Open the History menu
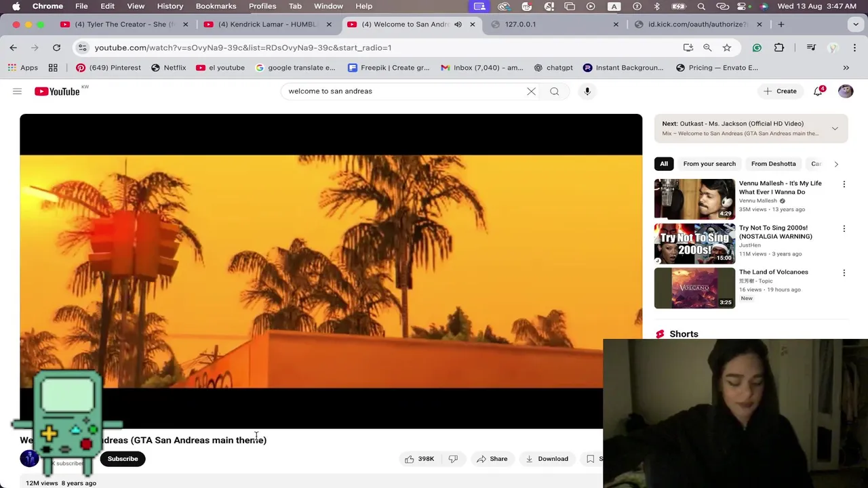The width and height of the screenshot is (868, 488). point(170,6)
